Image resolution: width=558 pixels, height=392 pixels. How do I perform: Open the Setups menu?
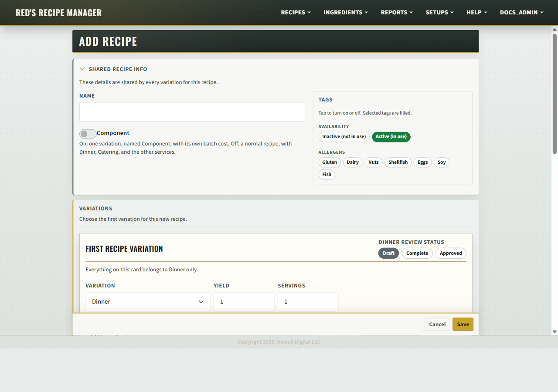(440, 12)
